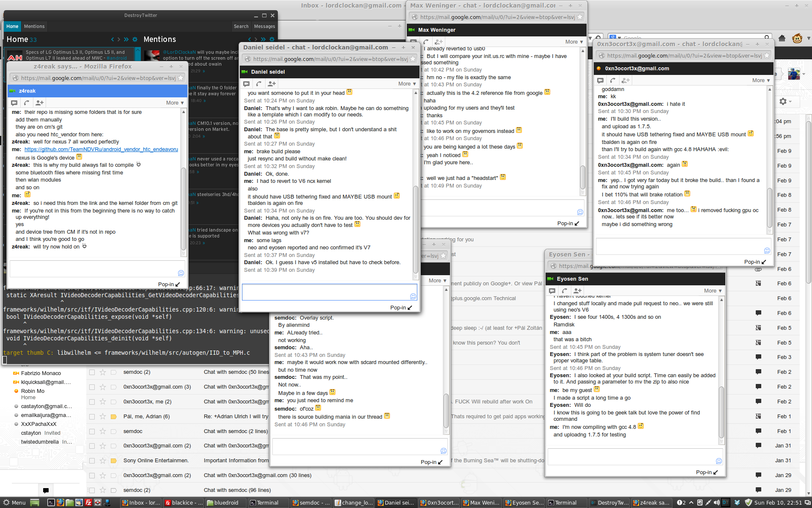Open the More dropdown in the Max Weninger chat
The image size is (812, 508).
(574, 42)
